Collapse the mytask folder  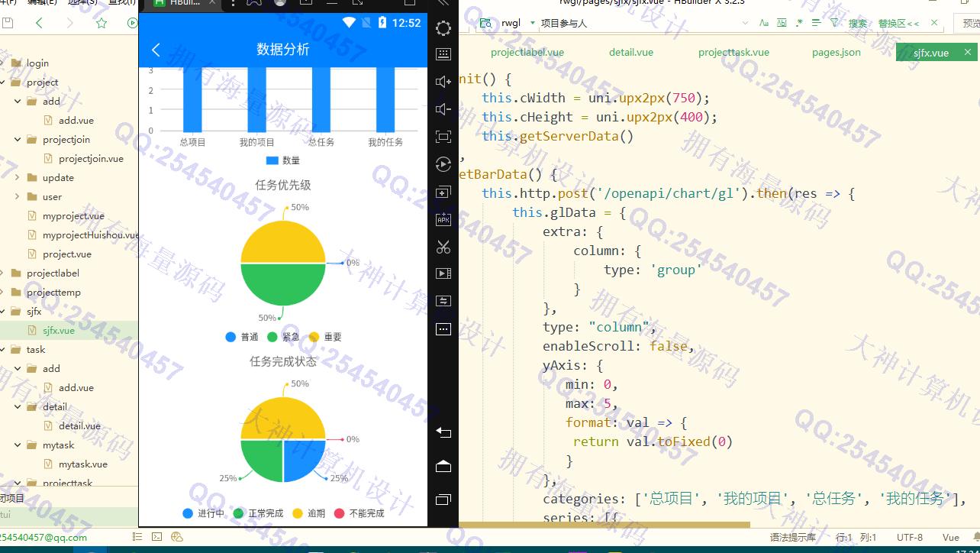coord(18,445)
